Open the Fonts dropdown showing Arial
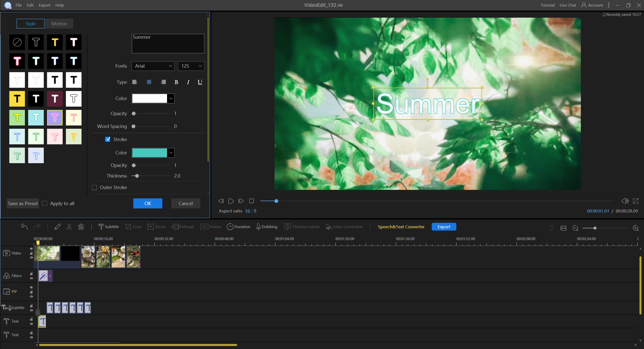Screen dimensions: 644x349 pyautogui.click(x=153, y=66)
